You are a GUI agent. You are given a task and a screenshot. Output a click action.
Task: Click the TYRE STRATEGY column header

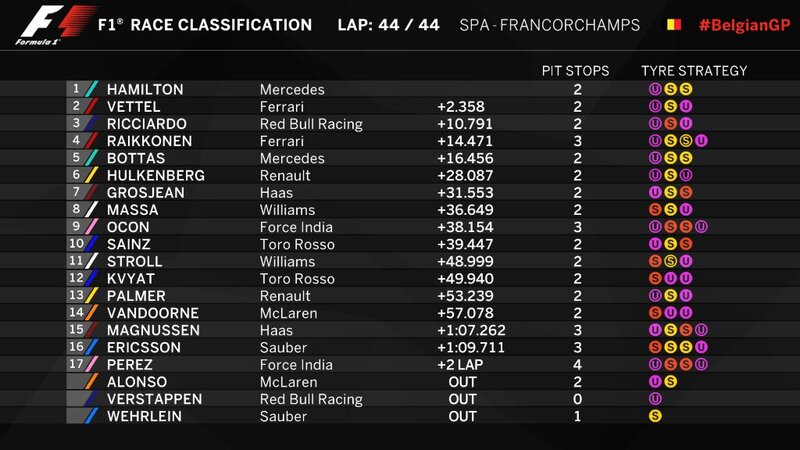pos(694,71)
